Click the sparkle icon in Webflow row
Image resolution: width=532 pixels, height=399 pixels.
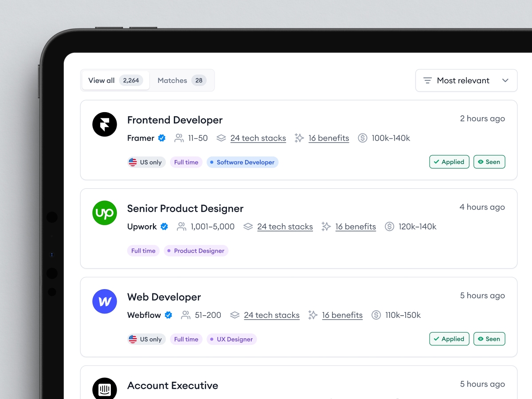[x=313, y=315]
